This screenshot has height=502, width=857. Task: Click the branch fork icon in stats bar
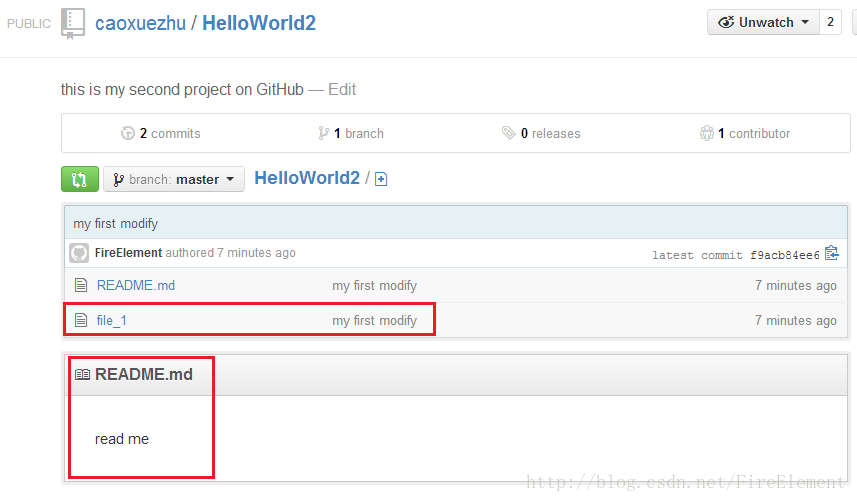(x=324, y=133)
